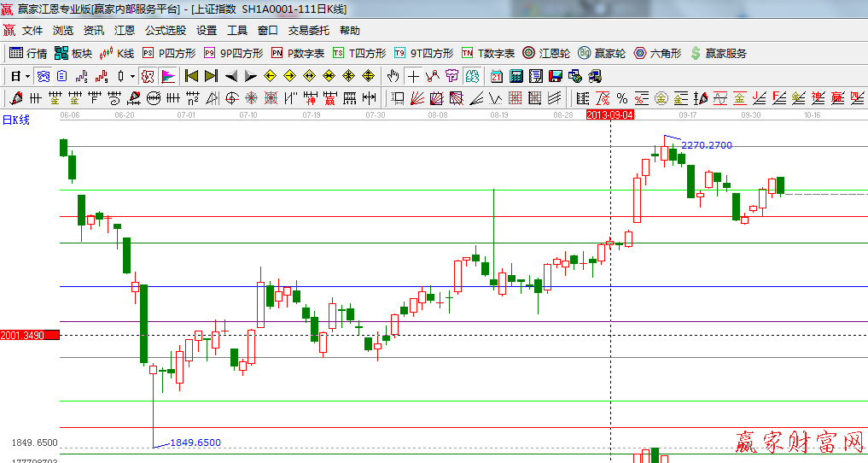The width and height of the screenshot is (868, 463).
Task: Click the hand pan tool icon
Action: pos(393,76)
